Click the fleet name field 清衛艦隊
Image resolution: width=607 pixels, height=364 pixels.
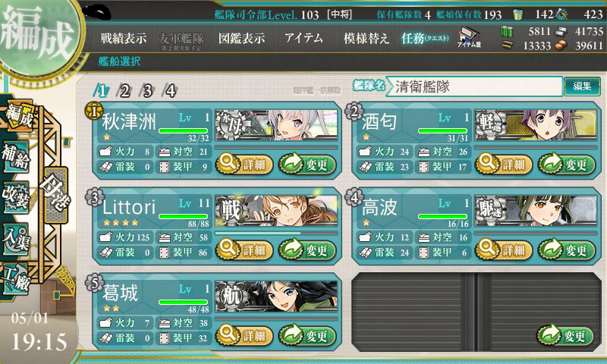(474, 86)
